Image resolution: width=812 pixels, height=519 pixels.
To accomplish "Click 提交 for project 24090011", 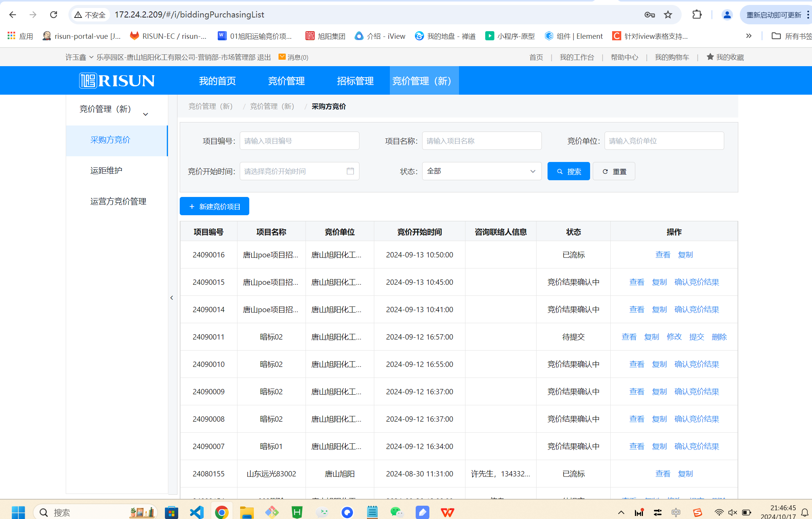I will pyautogui.click(x=696, y=337).
